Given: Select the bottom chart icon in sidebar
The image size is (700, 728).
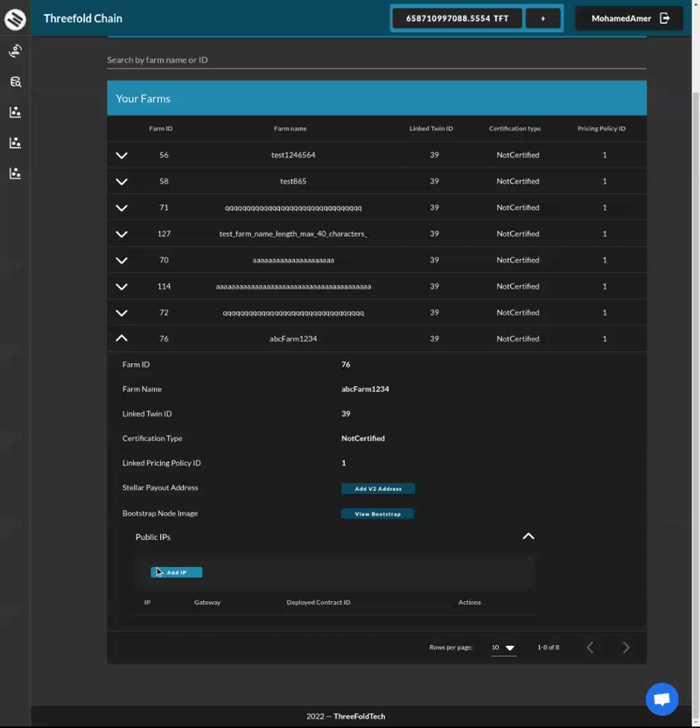Looking at the screenshot, I should [x=14, y=173].
